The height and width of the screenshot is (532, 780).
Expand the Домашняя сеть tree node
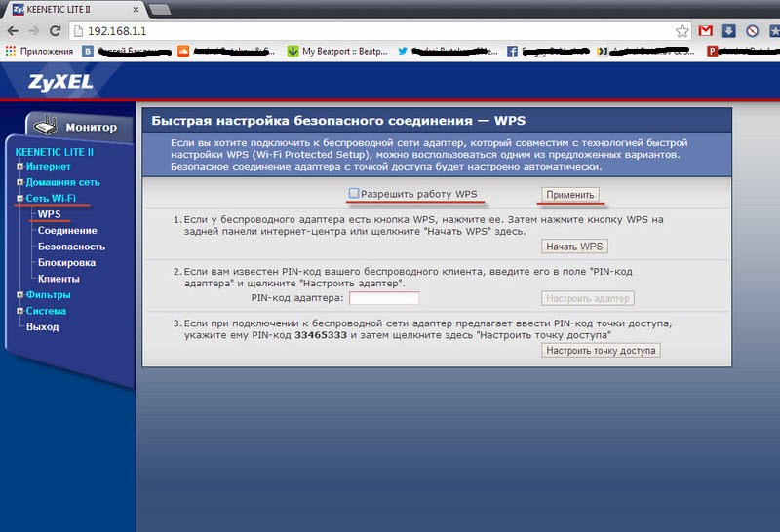point(19,182)
